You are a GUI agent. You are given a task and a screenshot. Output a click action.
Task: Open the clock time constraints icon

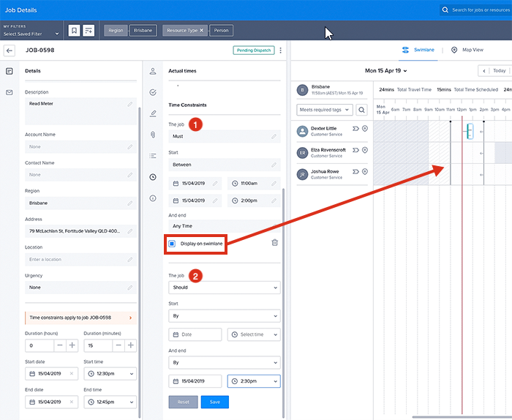pyautogui.click(x=153, y=177)
